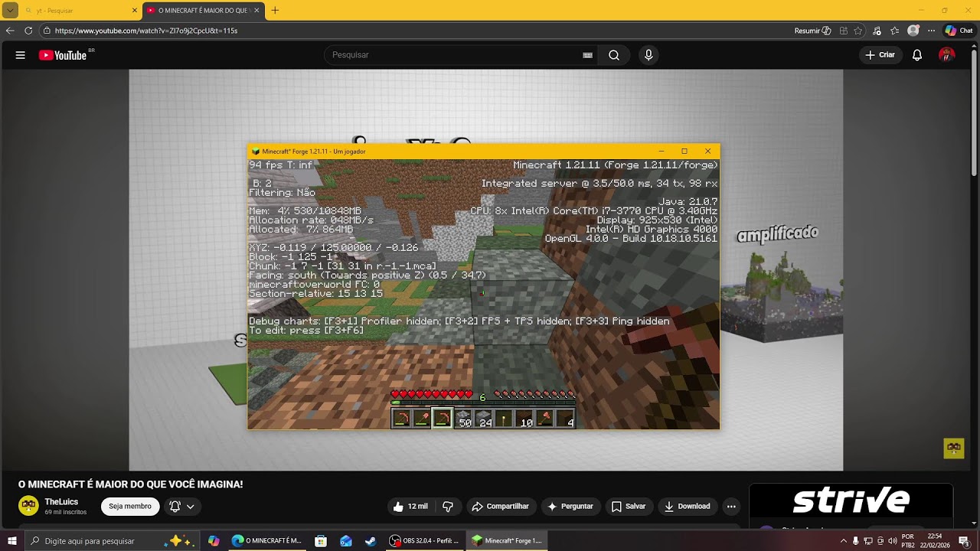Click the magnifier search button

[614, 55]
